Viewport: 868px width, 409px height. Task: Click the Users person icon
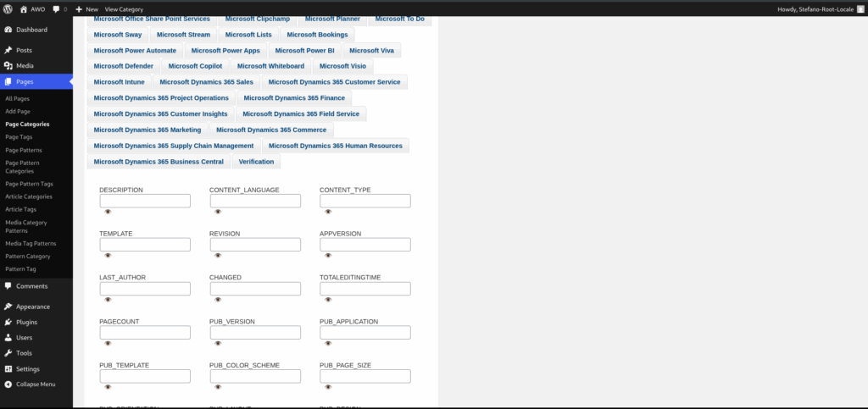(x=8, y=338)
